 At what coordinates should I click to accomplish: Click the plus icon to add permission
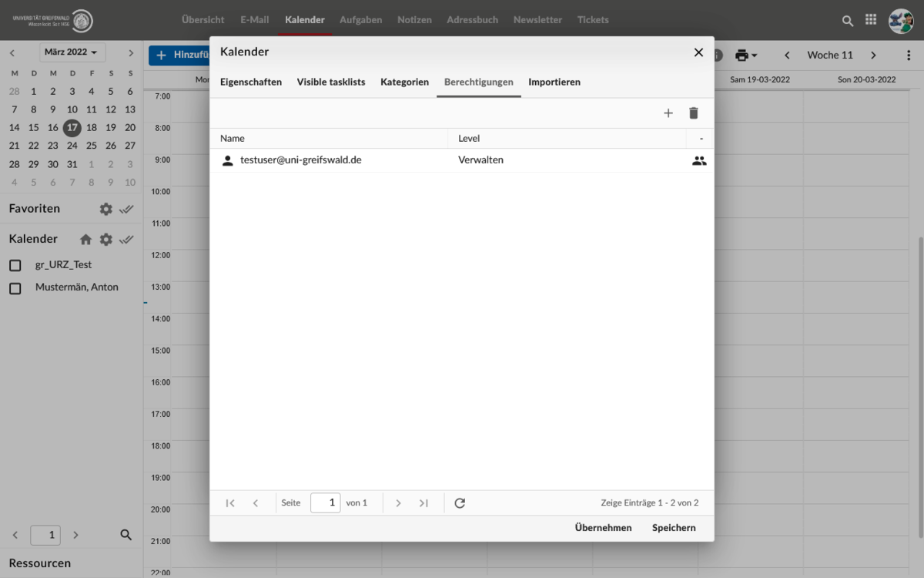(x=668, y=113)
